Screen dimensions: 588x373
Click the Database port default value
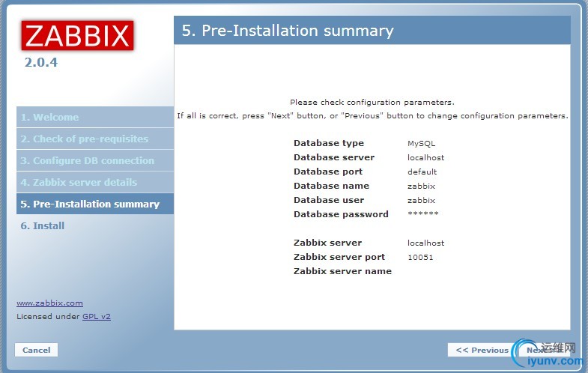pyautogui.click(x=422, y=172)
